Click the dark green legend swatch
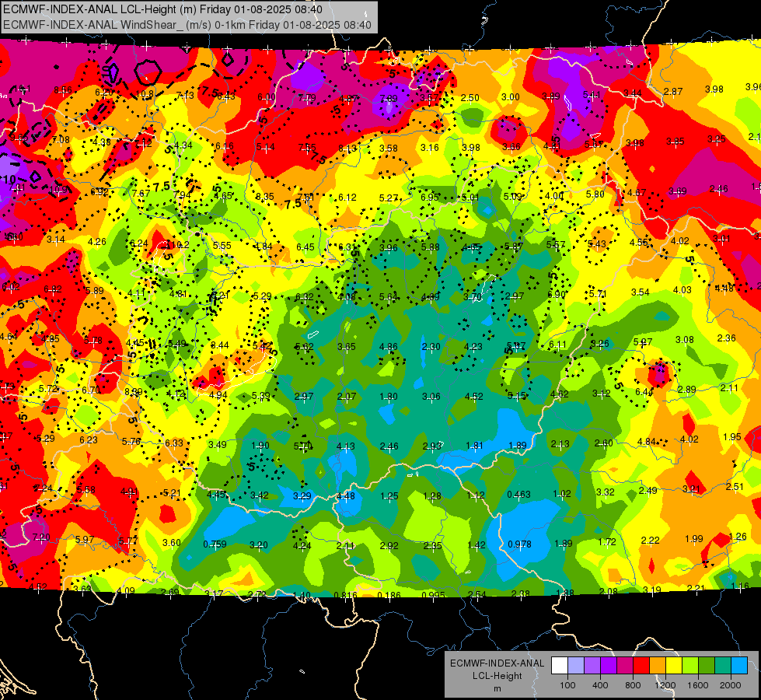The width and height of the screenshot is (761, 700). coord(707,666)
